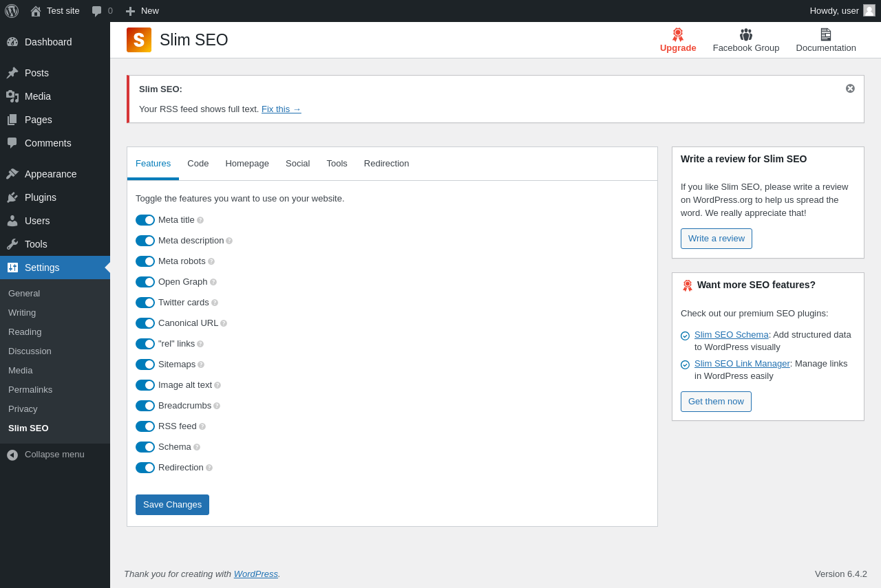Screen dimensions: 881x588
Task: Open Plugins in the sidebar menu
Action: point(41,197)
